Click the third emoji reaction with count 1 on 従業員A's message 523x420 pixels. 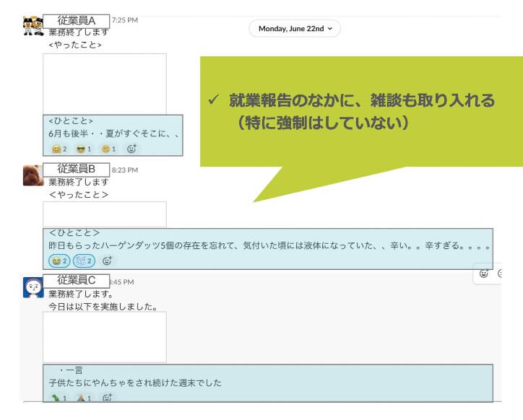(108, 149)
